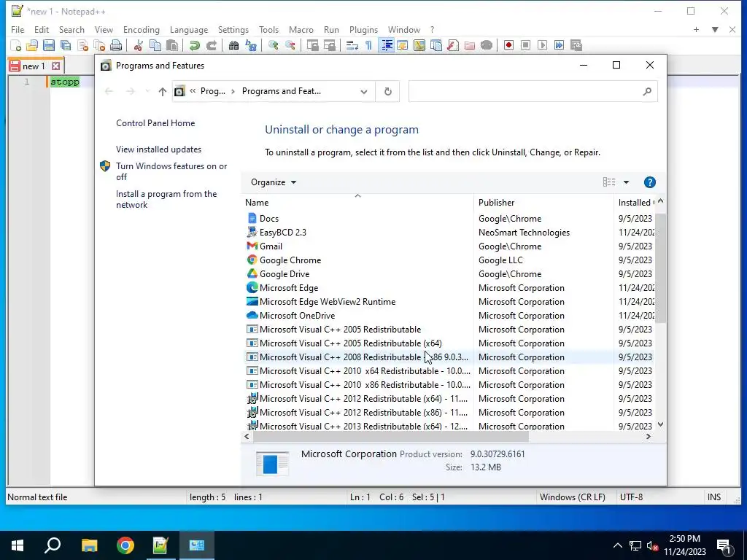Toggle the document monitoring eye icon
This screenshot has width=747, height=560.
[487, 46]
